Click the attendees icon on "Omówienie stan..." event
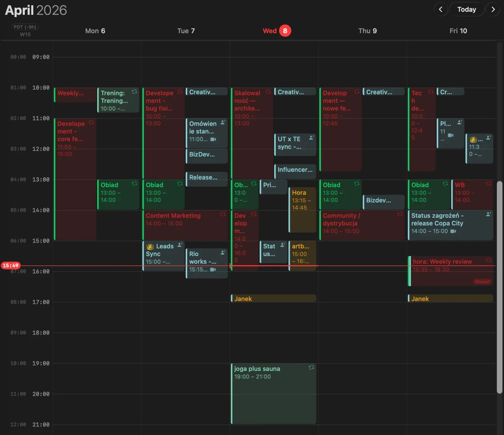The image size is (504, 435). tap(223, 123)
